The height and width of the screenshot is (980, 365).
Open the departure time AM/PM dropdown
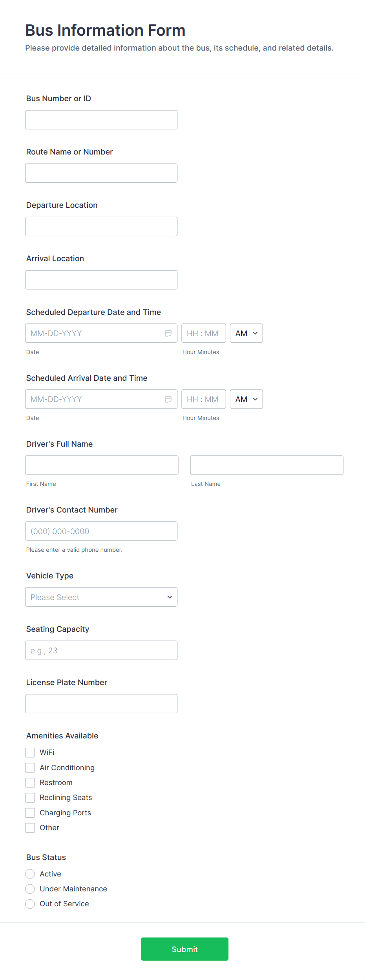click(x=246, y=333)
